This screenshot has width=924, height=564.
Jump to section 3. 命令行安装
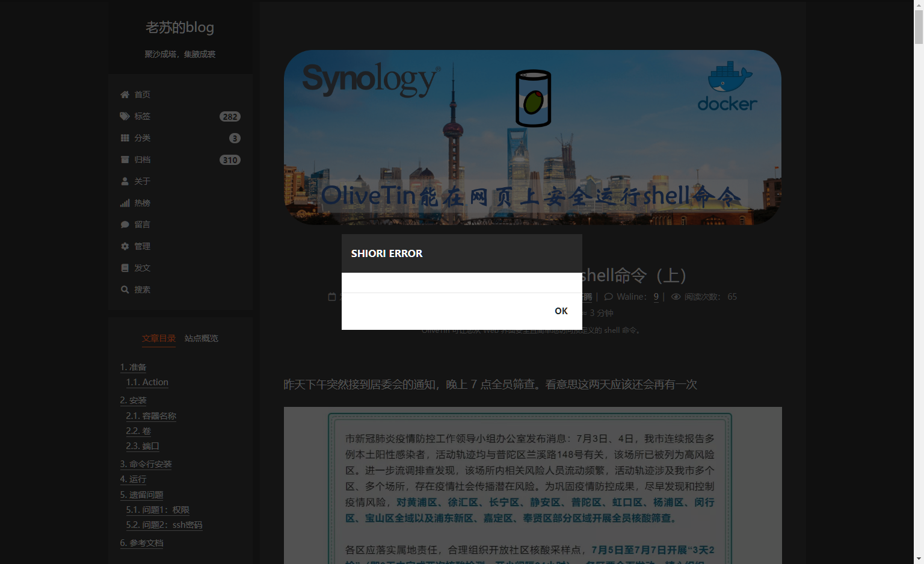pos(146,464)
